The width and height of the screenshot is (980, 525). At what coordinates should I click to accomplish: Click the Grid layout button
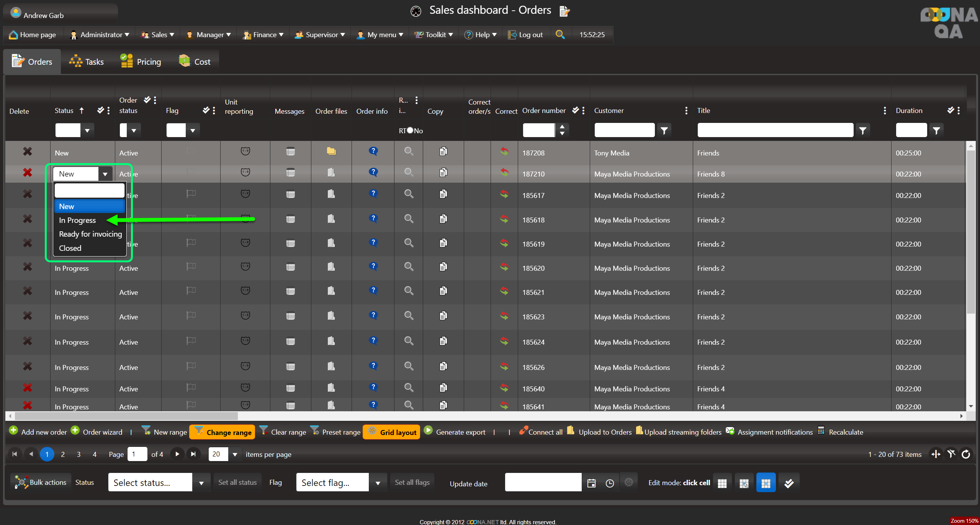coord(391,432)
